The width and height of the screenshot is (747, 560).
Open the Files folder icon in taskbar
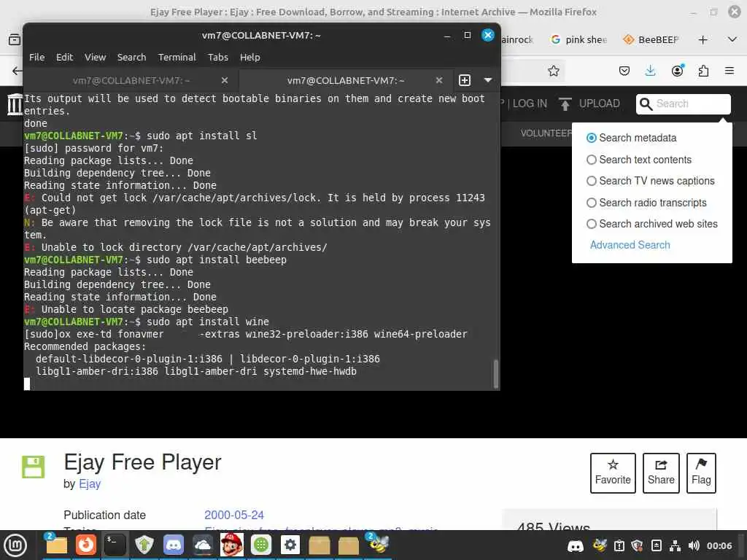click(x=56, y=545)
